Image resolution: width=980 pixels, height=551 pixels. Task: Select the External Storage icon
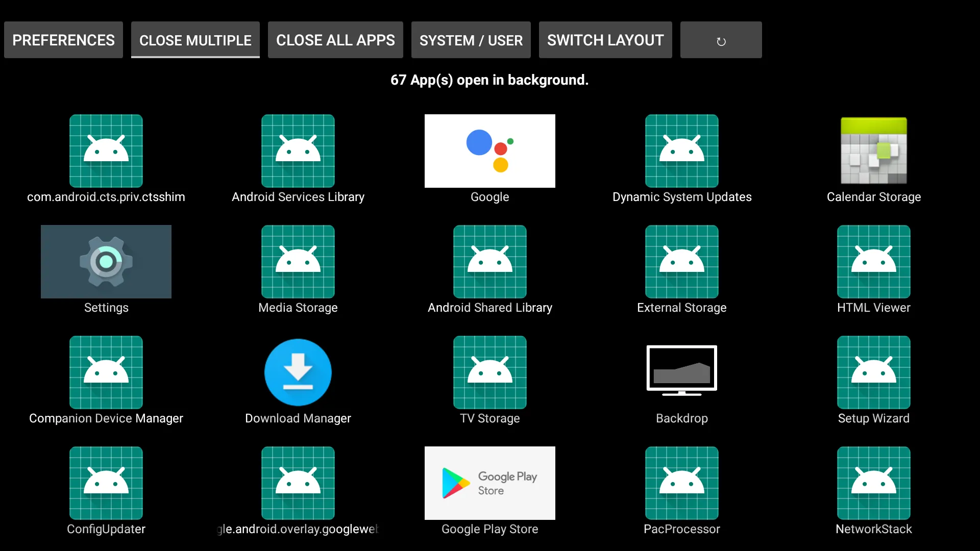point(682,262)
